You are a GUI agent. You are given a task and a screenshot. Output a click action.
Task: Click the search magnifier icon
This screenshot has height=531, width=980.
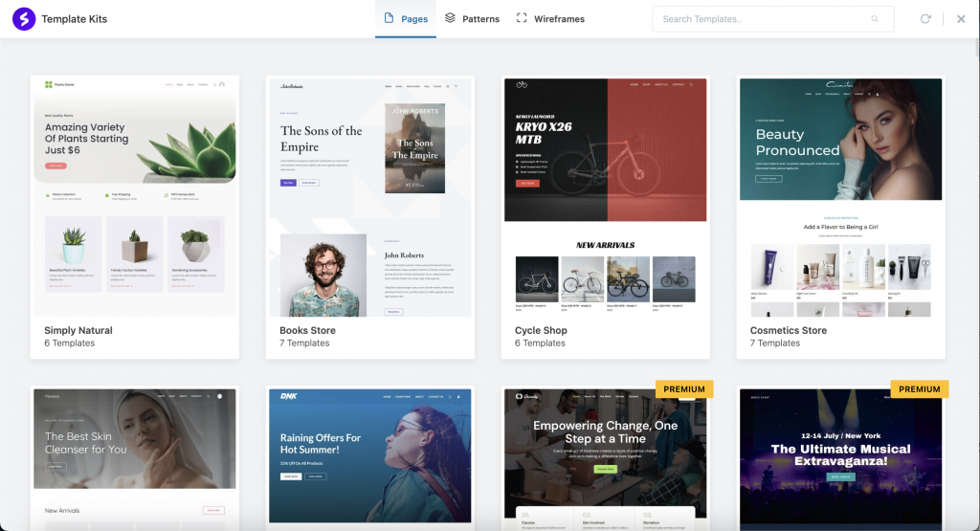click(875, 19)
